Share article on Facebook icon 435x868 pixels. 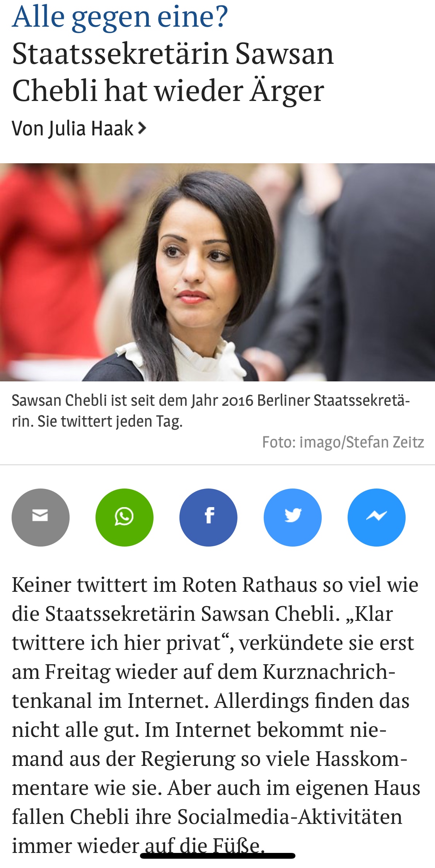coord(208,517)
